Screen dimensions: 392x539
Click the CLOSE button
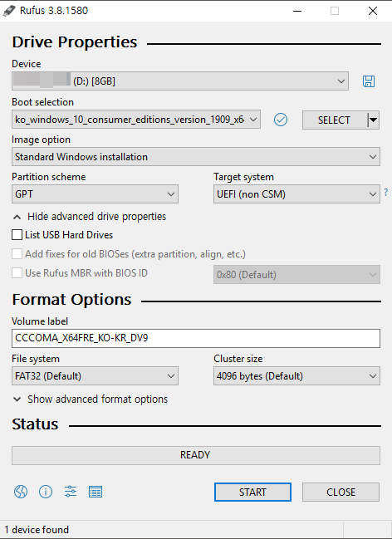[x=341, y=492]
